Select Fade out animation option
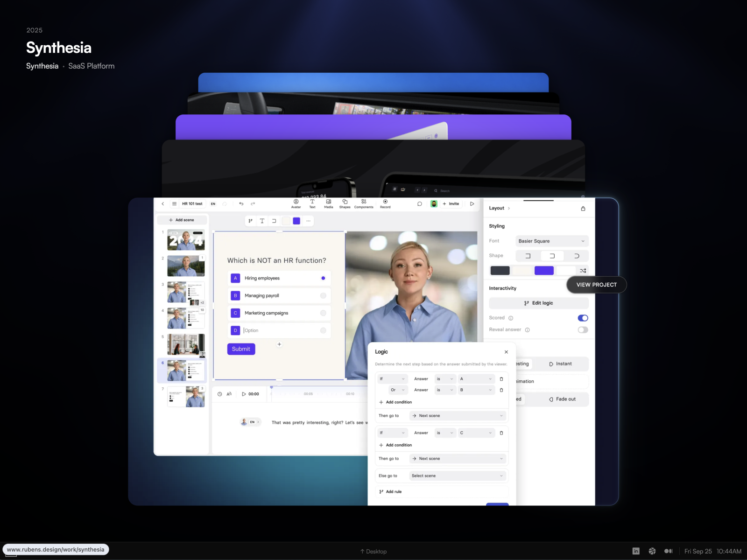The width and height of the screenshot is (747, 560). 563,399
